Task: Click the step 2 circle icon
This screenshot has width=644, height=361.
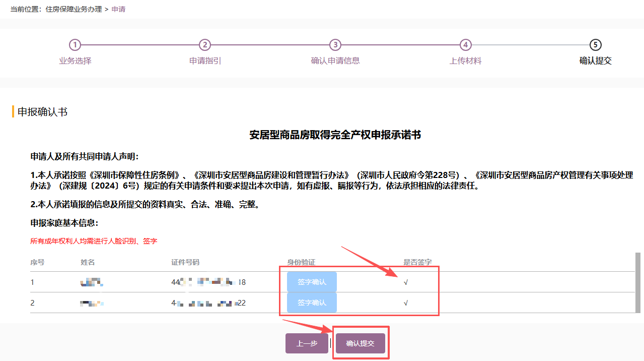Action: click(x=204, y=45)
